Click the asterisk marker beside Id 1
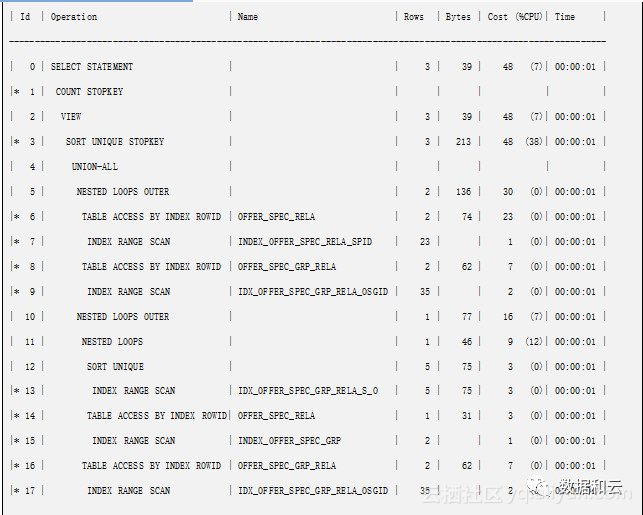The height and width of the screenshot is (515, 643). point(17,92)
